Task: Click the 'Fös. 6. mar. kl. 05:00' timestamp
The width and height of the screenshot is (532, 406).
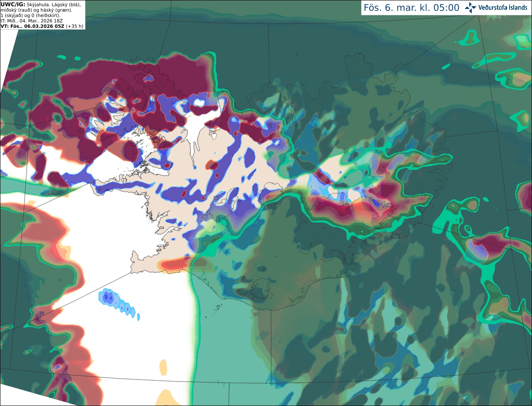Action: coord(411,8)
